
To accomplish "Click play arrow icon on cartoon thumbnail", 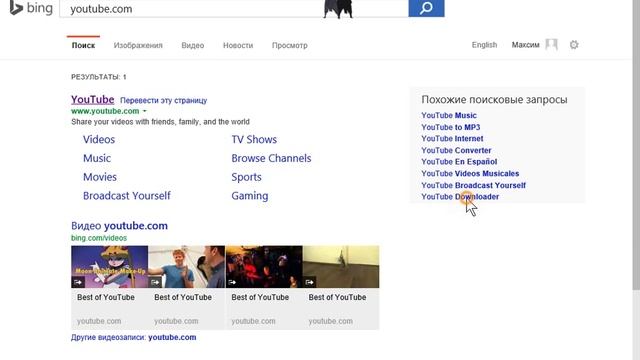I will point(78,282).
